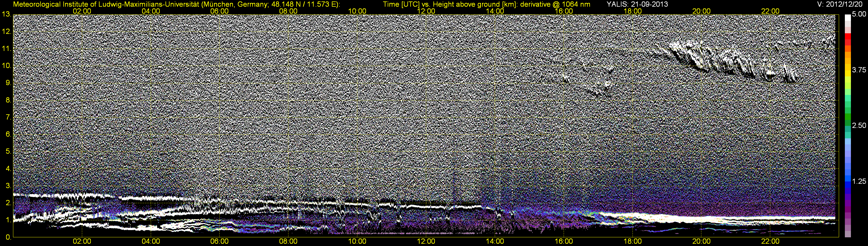Image resolution: width=868 pixels, height=246 pixels.
Task: Click the 'Time [UTC] vs. Height above ground' caption
Action: click(487, 4)
